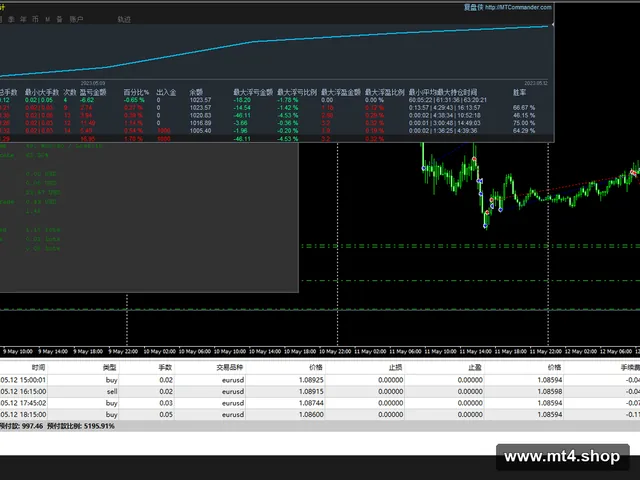Click the 止盈 column header

click(475, 367)
